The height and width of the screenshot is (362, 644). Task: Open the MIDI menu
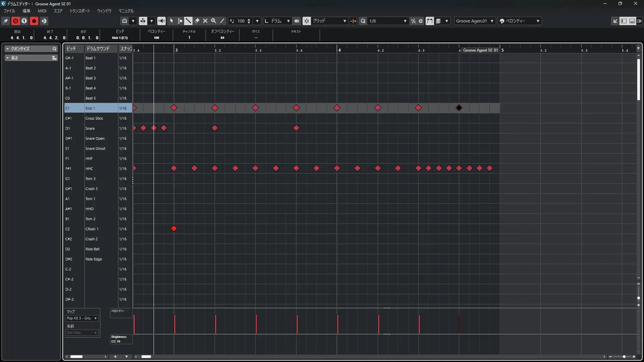pyautogui.click(x=42, y=11)
